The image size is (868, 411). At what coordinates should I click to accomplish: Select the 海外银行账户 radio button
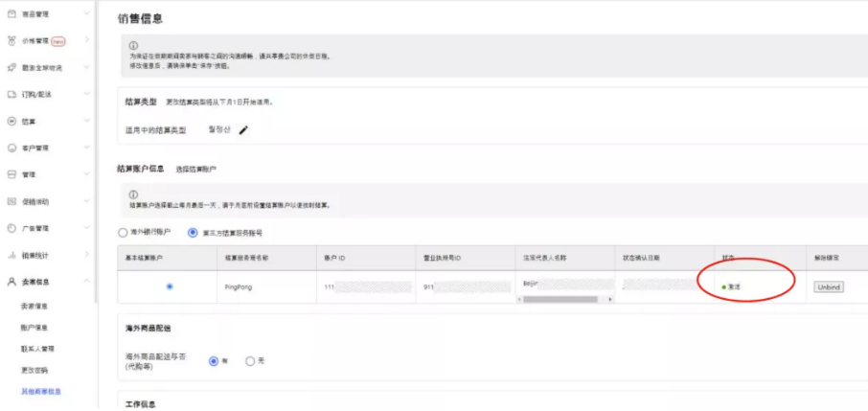[x=123, y=232]
